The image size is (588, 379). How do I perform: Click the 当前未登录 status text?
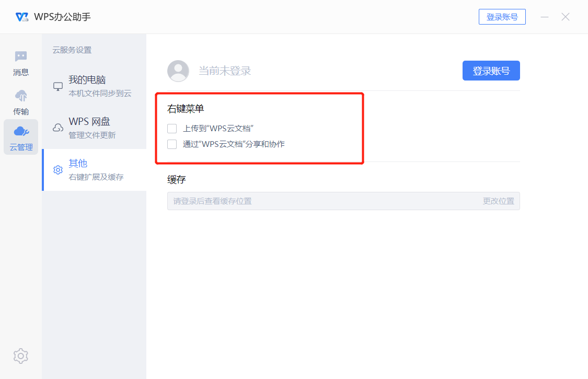[x=225, y=71]
